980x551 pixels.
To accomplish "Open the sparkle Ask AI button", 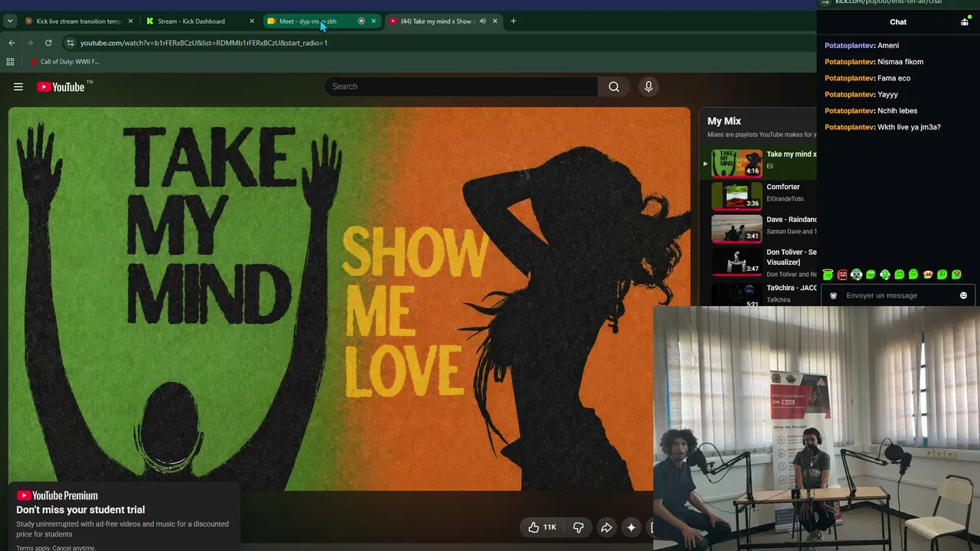I will [x=631, y=527].
